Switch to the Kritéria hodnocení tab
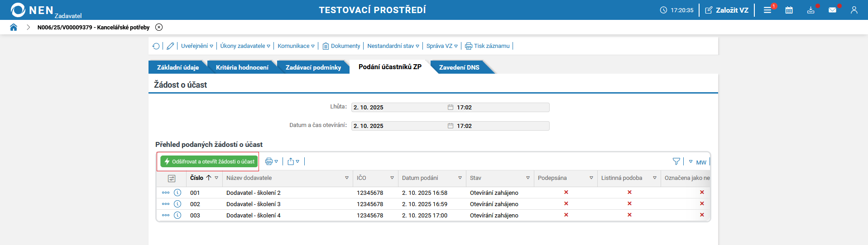 click(x=242, y=67)
